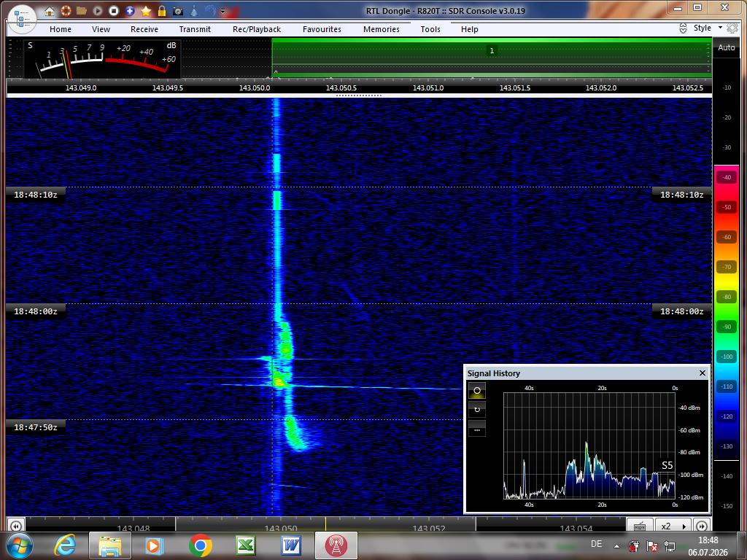The width and height of the screenshot is (747, 560).
Task: Click the taskbar clock showing 18:48
Action: click(708, 546)
